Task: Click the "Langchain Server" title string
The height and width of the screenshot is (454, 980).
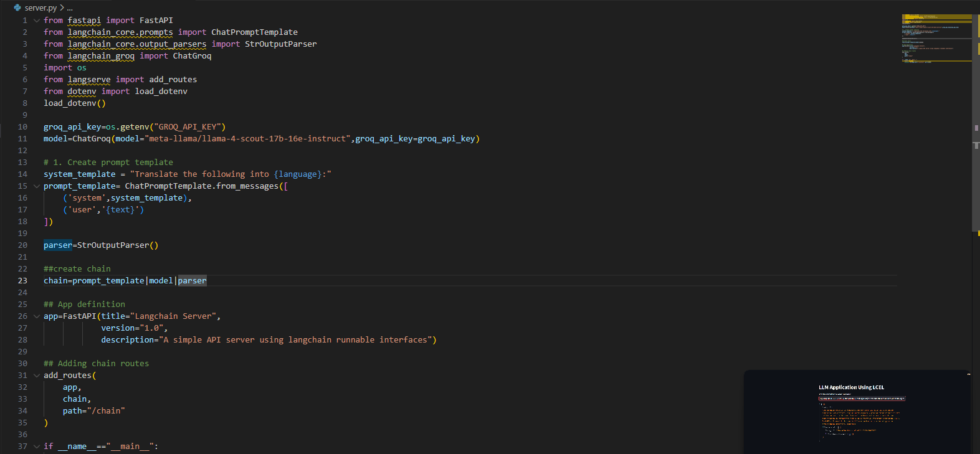Action: [173, 316]
